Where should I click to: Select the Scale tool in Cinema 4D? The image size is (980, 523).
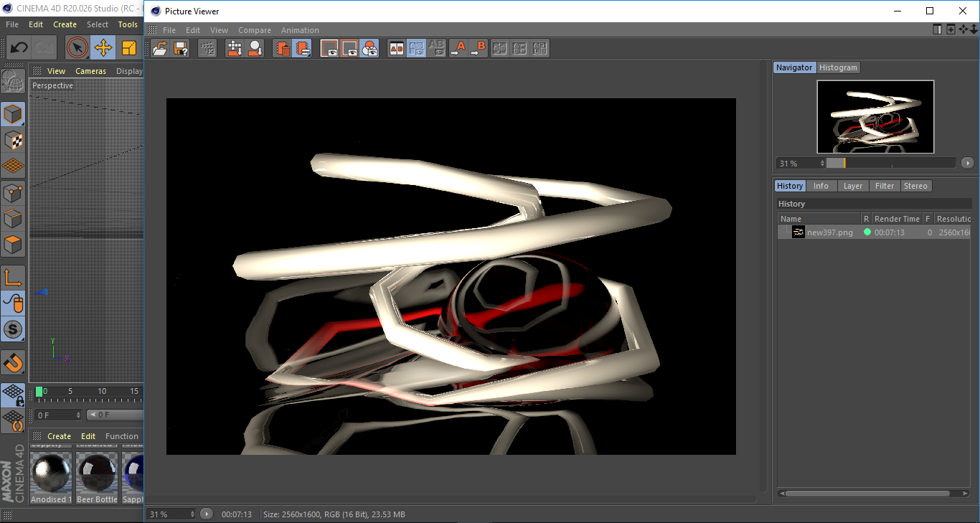click(x=130, y=48)
